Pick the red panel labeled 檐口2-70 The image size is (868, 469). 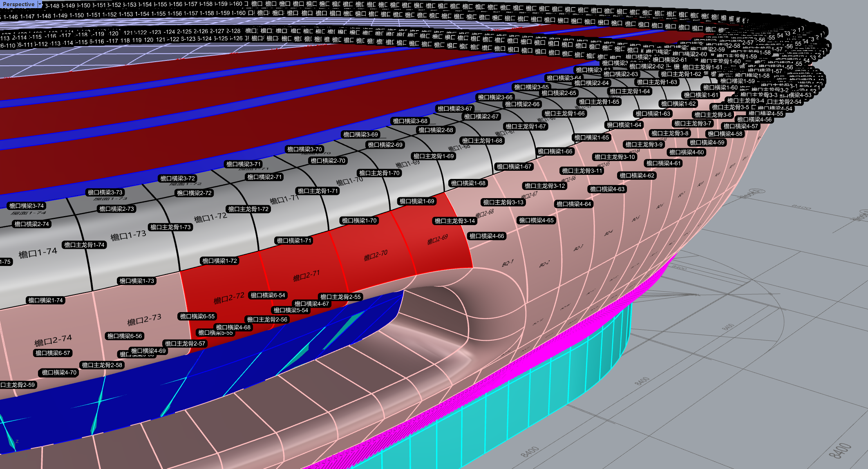[x=375, y=256]
